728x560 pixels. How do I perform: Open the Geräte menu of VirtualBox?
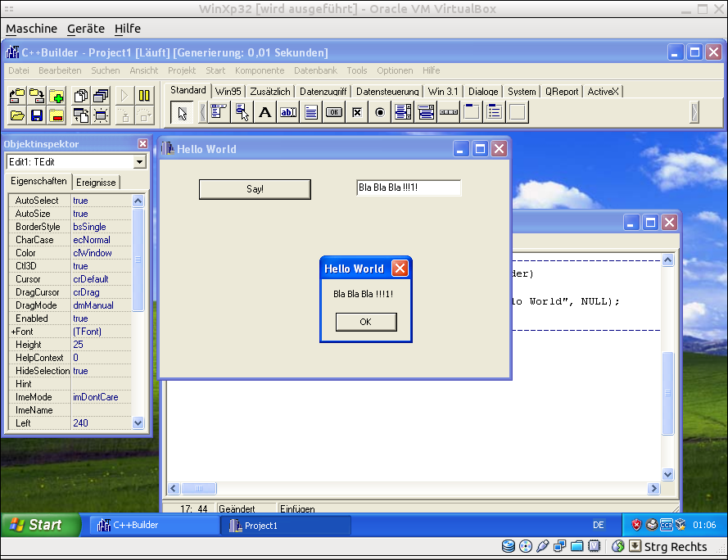[x=86, y=29]
